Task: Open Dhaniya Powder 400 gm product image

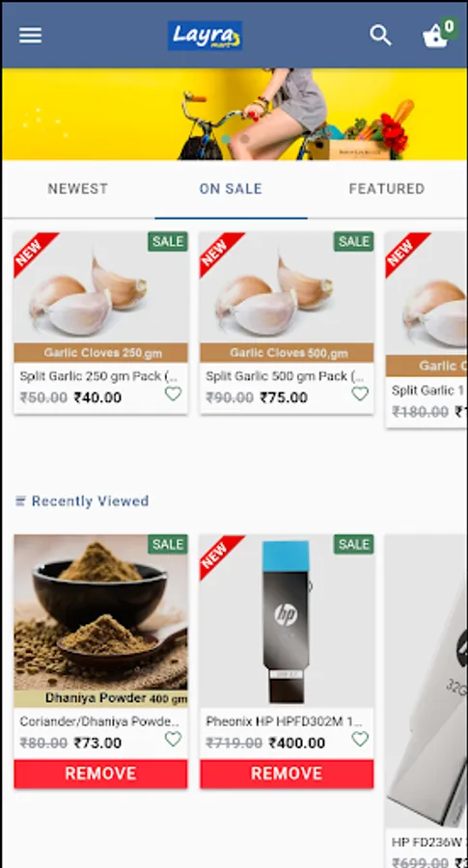Action: coord(100,620)
